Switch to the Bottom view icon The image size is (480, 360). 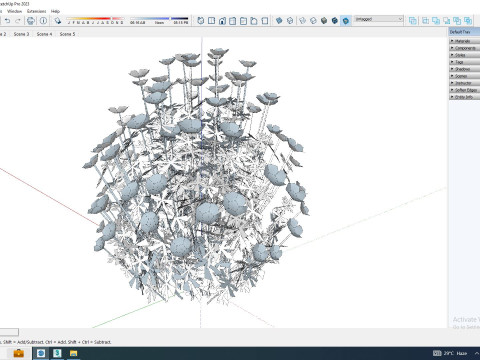coord(265,21)
